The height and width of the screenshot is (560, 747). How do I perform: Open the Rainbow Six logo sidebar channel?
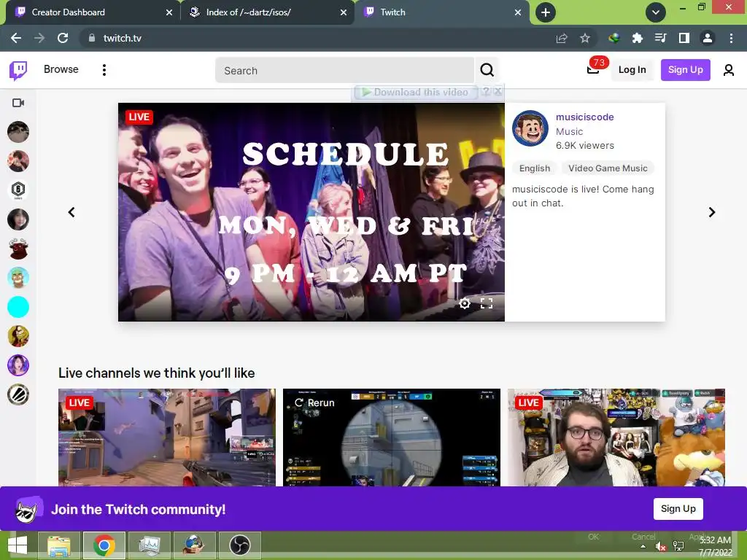coord(18,190)
